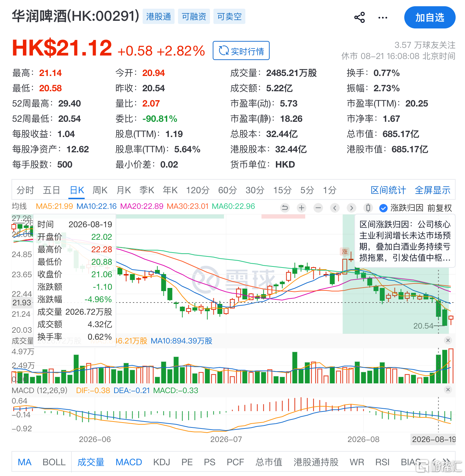Screen dimensions: 465x476
Task: Select the PE indicator tab
Action: (x=187, y=462)
